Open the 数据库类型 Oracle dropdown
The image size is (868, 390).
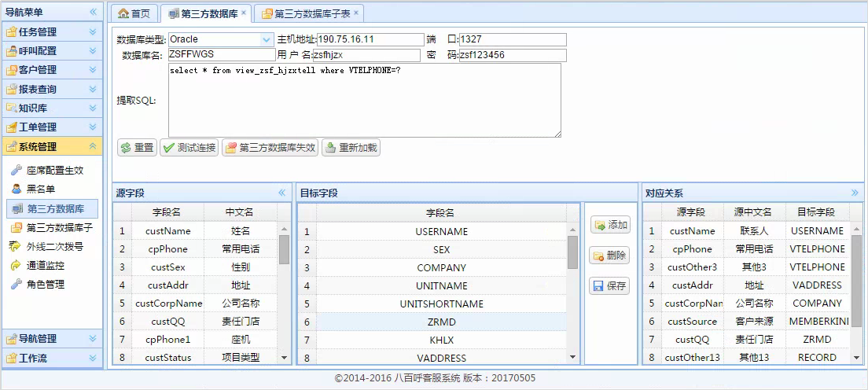(x=266, y=39)
